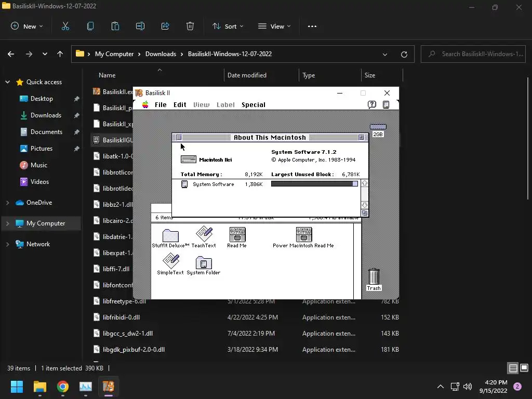This screenshot has width=532, height=399.
Task: Open the Mac application switcher icon
Action: pyautogui.click(x=386, y=104)
